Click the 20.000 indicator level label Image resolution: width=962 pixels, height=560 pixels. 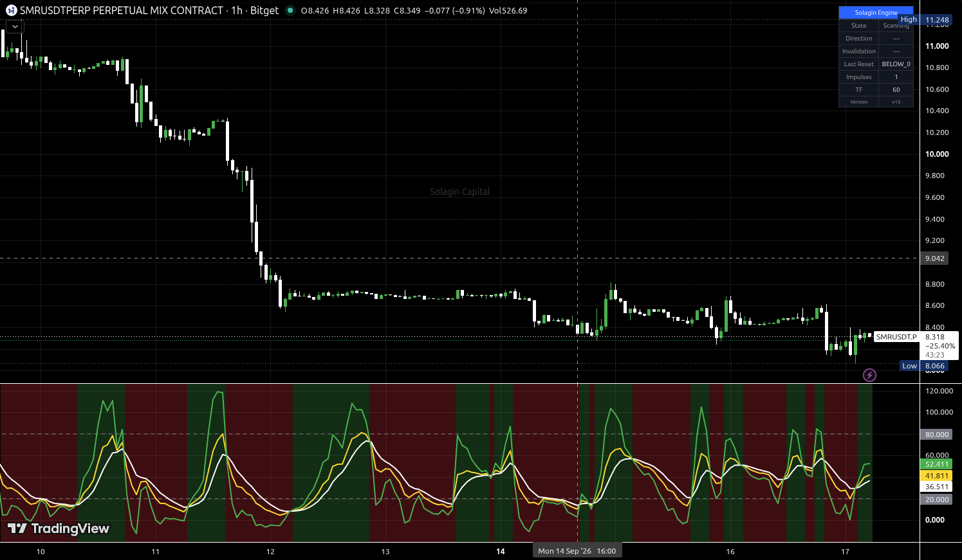click(x=937, y=500)
